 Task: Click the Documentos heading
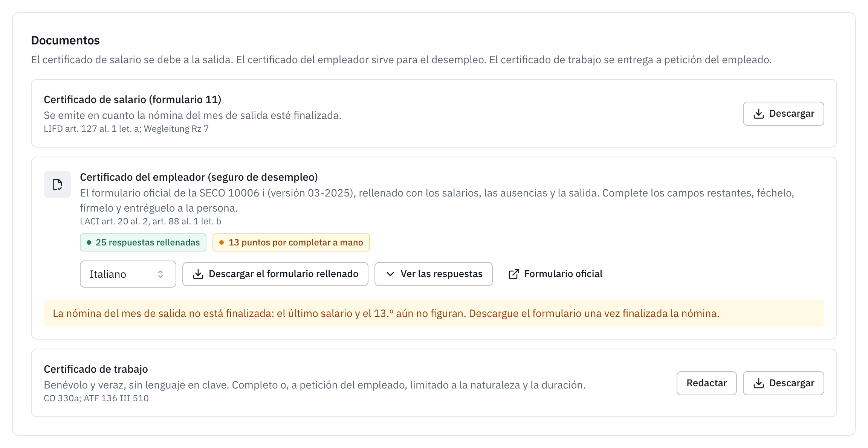coord(65,40)
